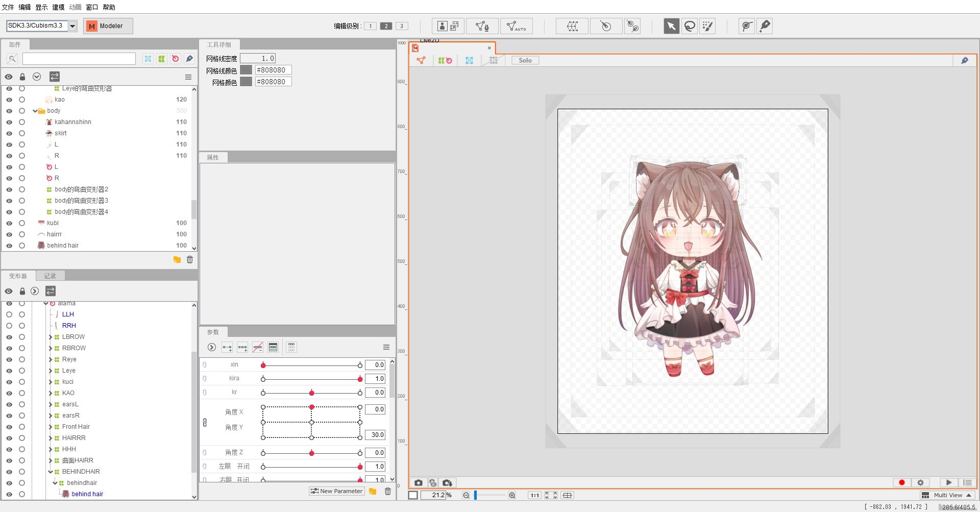This screenshot has width=980, height=512.
Task: Click the rotation deformer filter icon in parts panel
Action: 176,59
